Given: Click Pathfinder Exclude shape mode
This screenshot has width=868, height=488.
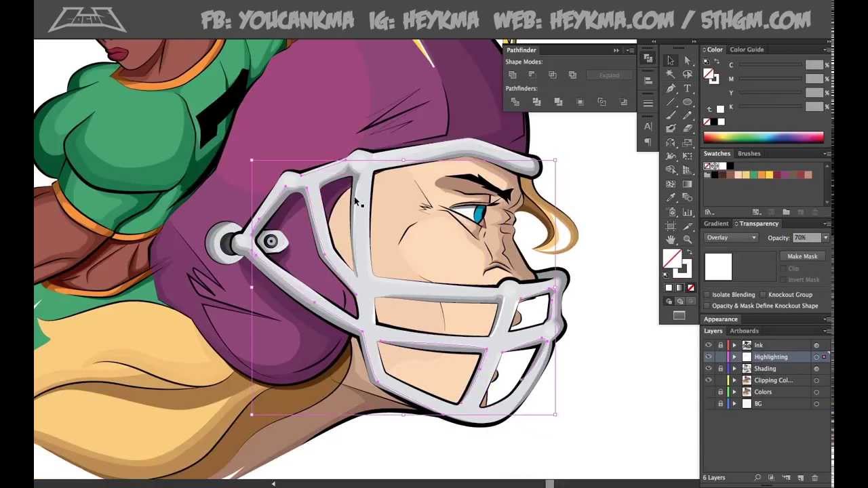Looking at the screenshot, I should pos(573,75).
